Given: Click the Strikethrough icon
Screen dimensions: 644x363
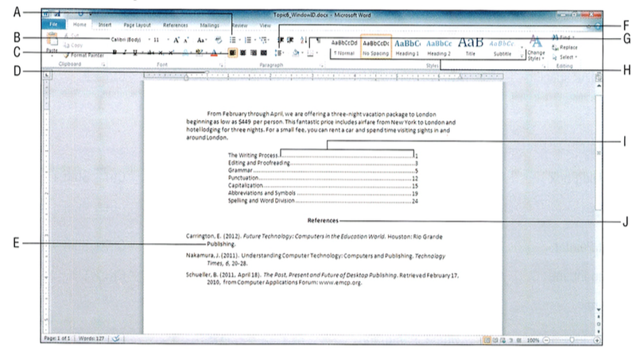Looking at the screenshot, I should pos(151,52).
